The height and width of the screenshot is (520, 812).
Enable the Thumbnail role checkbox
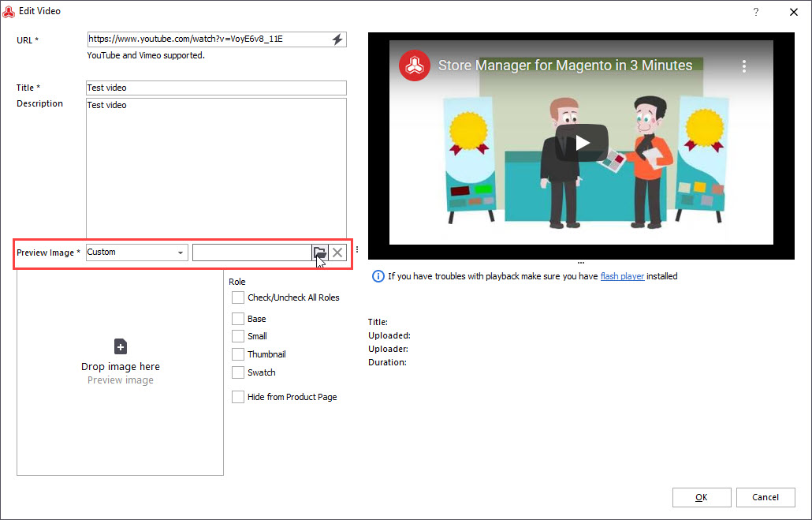[x=238, y=354]
